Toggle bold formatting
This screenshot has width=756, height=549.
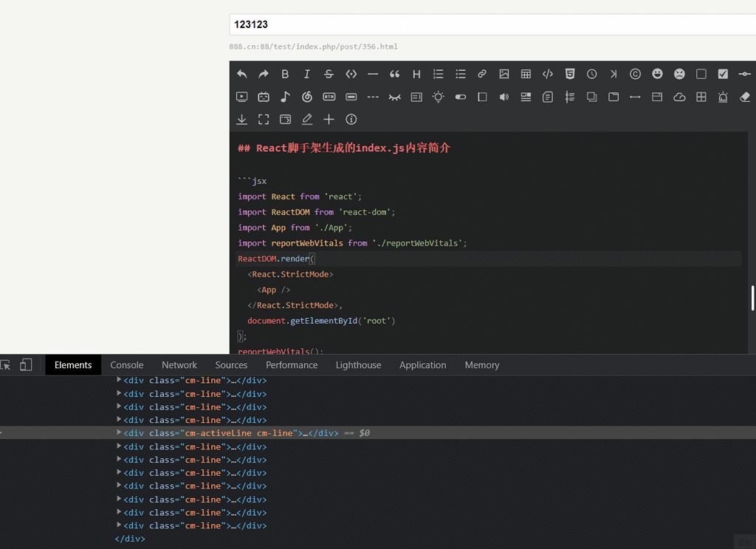pyautogui.click(x=285, y=74)
